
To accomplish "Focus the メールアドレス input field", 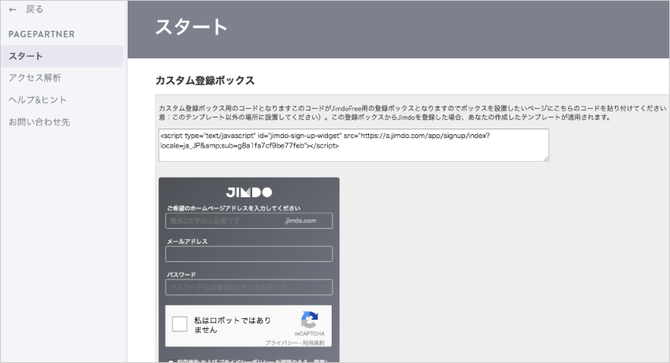I will click(x=249, y=254).
